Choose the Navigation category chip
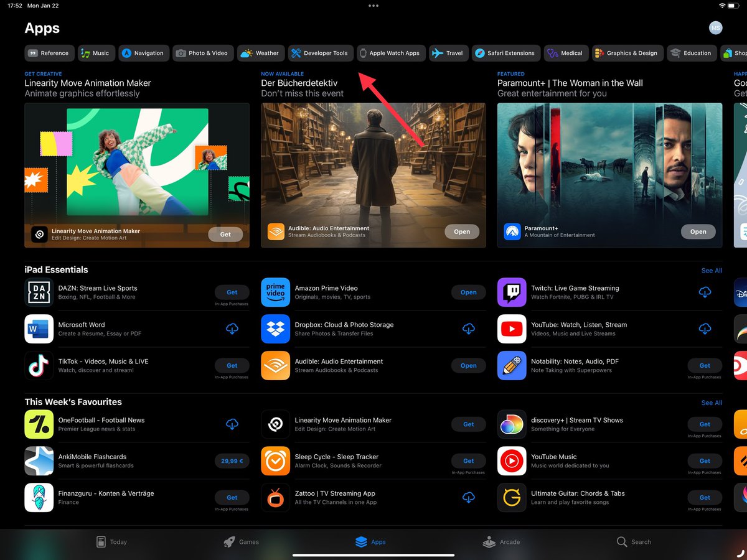The height and width of the screenshot is (560, 747). tap(144, 53)
